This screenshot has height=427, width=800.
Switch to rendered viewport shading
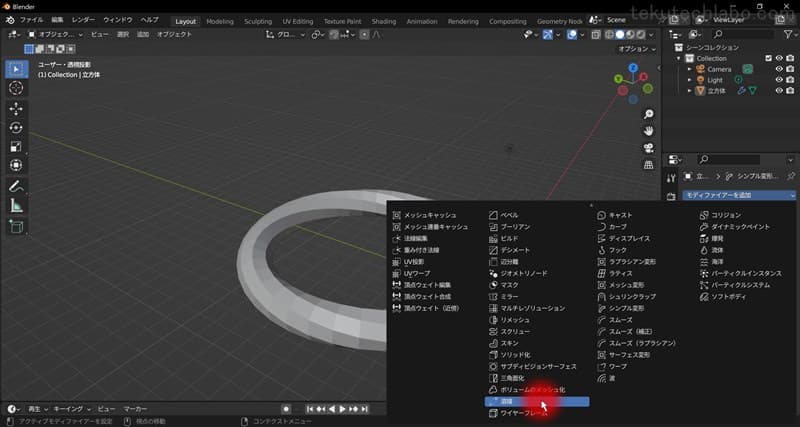(640, 35)
